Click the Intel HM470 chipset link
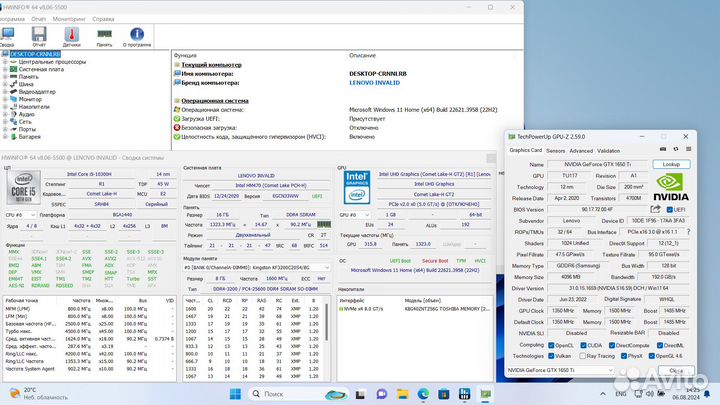Screen dimensions: 720x405 point(271,186)
